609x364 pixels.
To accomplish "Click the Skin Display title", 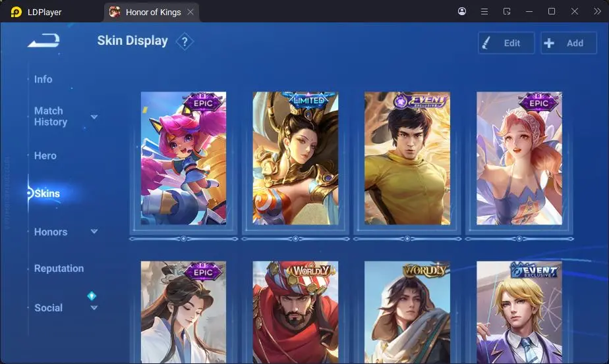I will click(x=132, y=40).
